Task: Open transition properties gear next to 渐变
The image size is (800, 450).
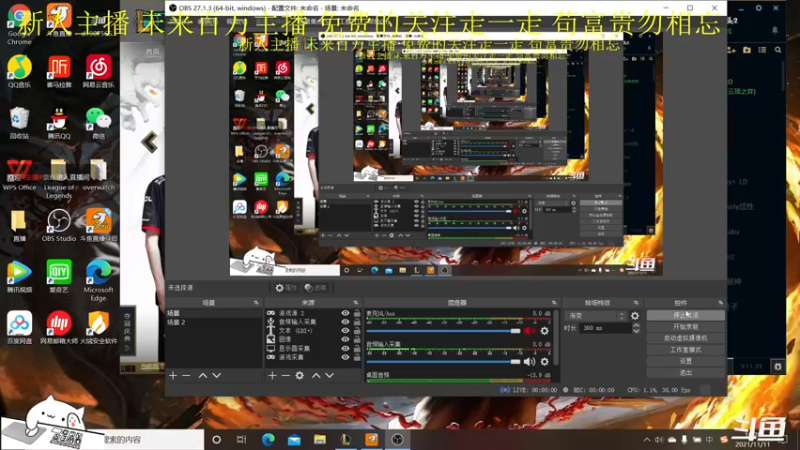Action: click(635, 316)
